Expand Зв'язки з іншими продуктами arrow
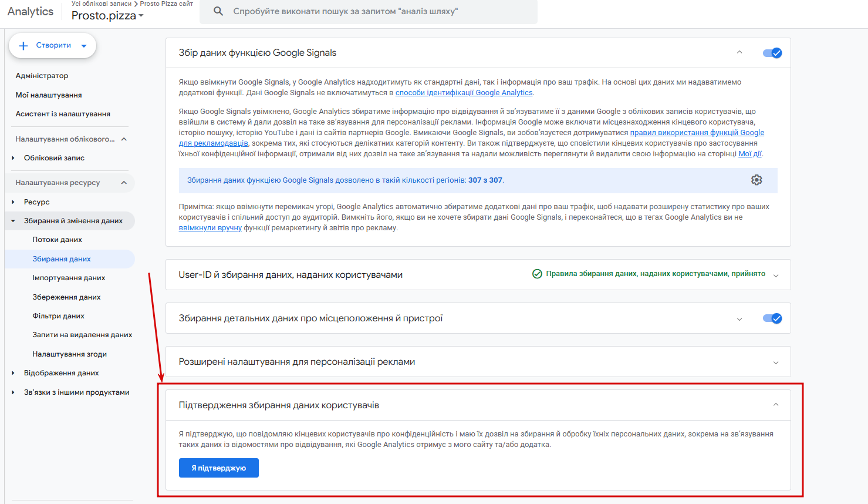The height and width of the screenshot is (504, 868). [13, 392]
